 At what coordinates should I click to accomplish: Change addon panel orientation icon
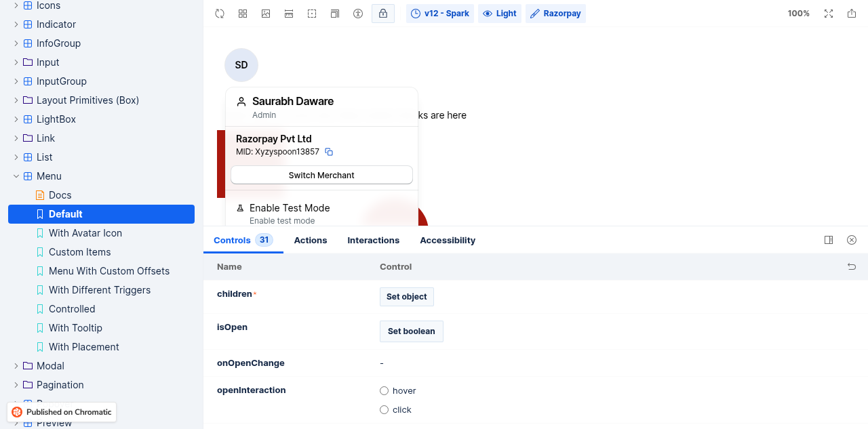[x=829, y=240]
